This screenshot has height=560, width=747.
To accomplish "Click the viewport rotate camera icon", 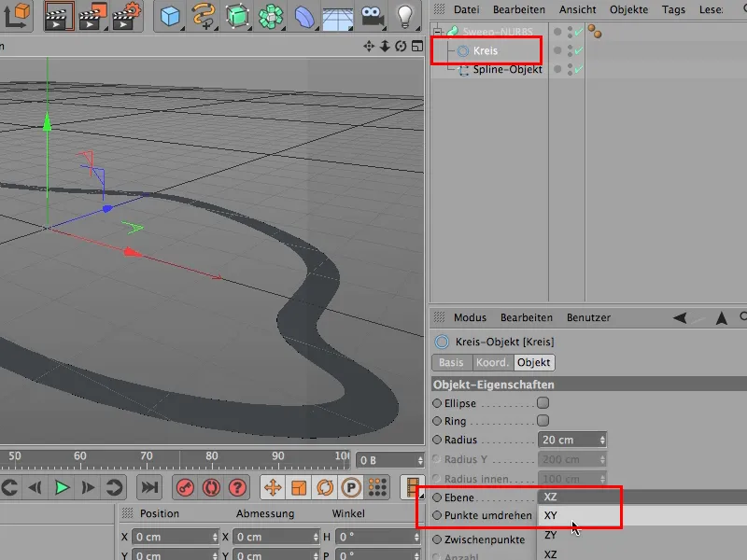I will click(x=401, y=46).
